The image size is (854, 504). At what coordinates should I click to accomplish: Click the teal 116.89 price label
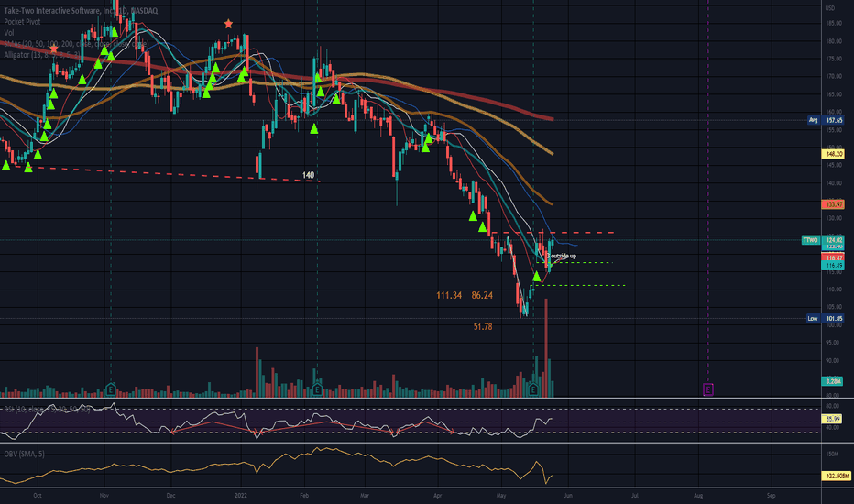pyautogui.click(x=833, y=266)
